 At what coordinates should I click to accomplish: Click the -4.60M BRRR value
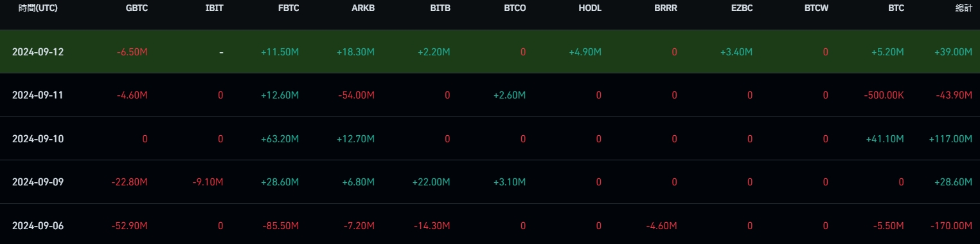click(661, 227)
